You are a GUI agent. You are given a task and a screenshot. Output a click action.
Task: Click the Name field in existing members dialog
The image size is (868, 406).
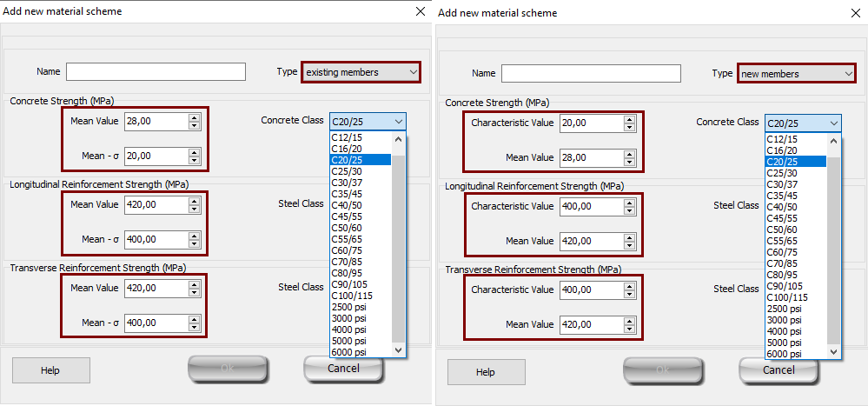pyautogui.click(x=156, y=71)
